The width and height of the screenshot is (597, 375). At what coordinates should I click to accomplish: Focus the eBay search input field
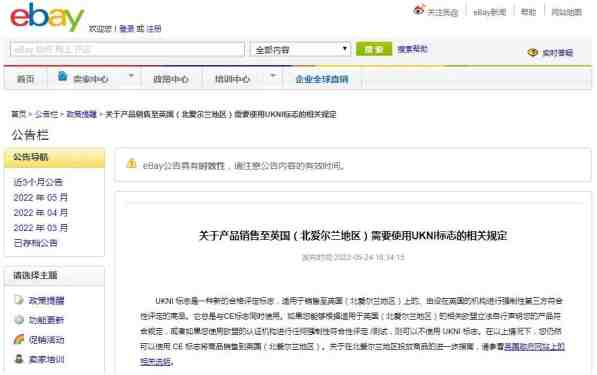tap(127, 49)
